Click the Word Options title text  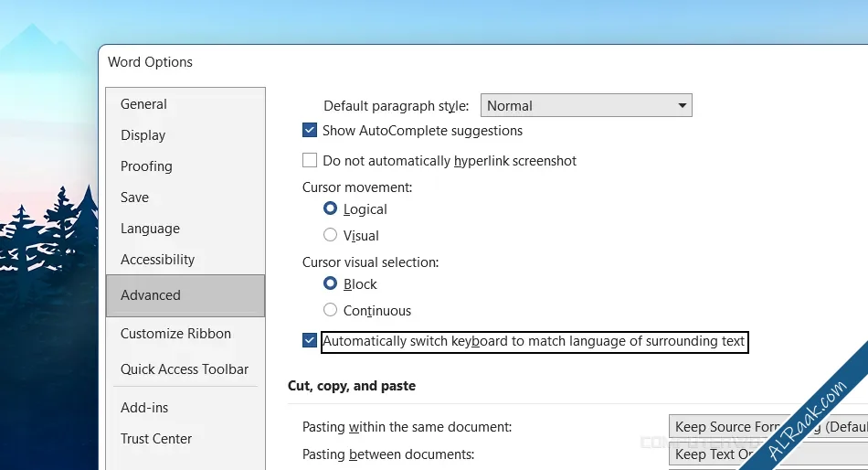coord(150,62)
